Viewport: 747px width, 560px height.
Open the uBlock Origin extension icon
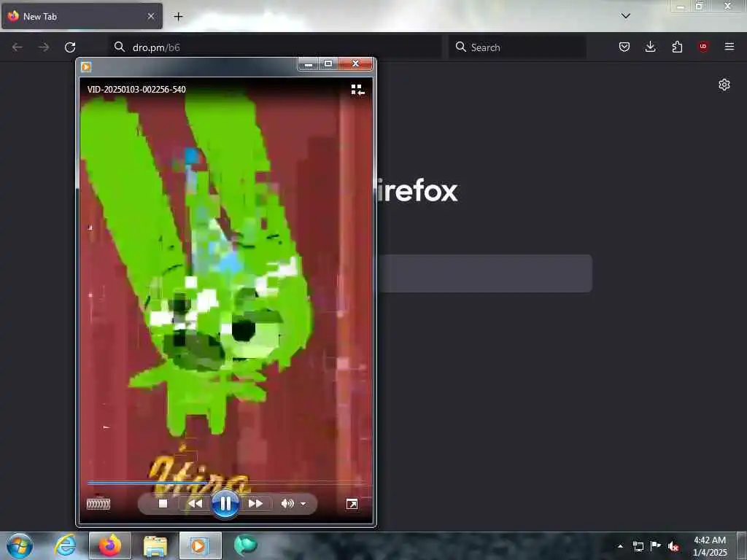pyautogui.click(x=703, y=47)
